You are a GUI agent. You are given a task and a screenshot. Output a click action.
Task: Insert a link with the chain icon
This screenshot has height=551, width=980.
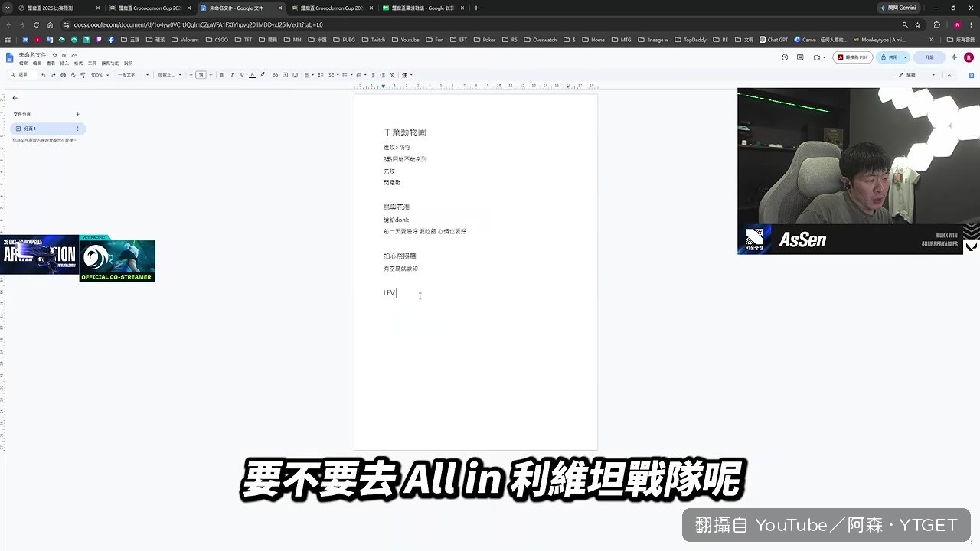coord(276,75)
